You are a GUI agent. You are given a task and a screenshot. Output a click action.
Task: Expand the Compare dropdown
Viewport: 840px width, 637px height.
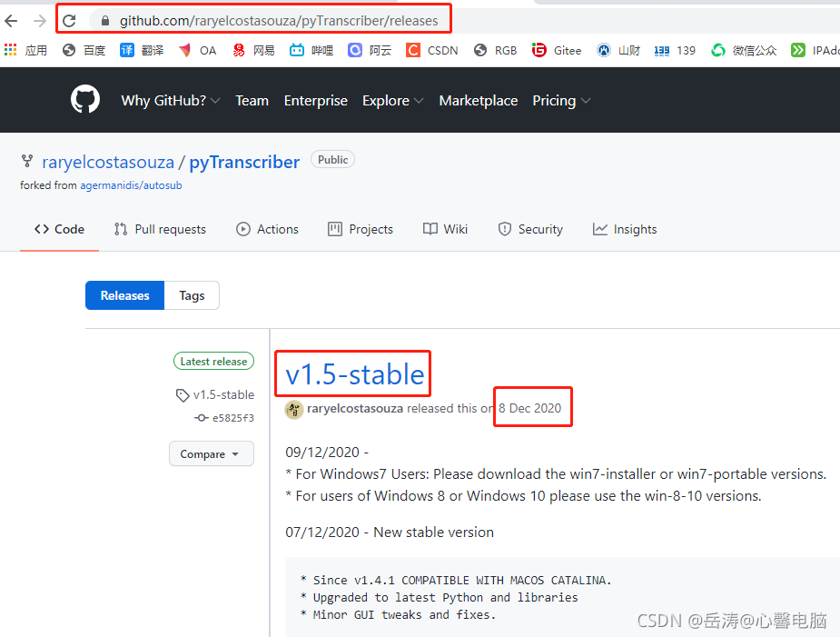(212, 454)
